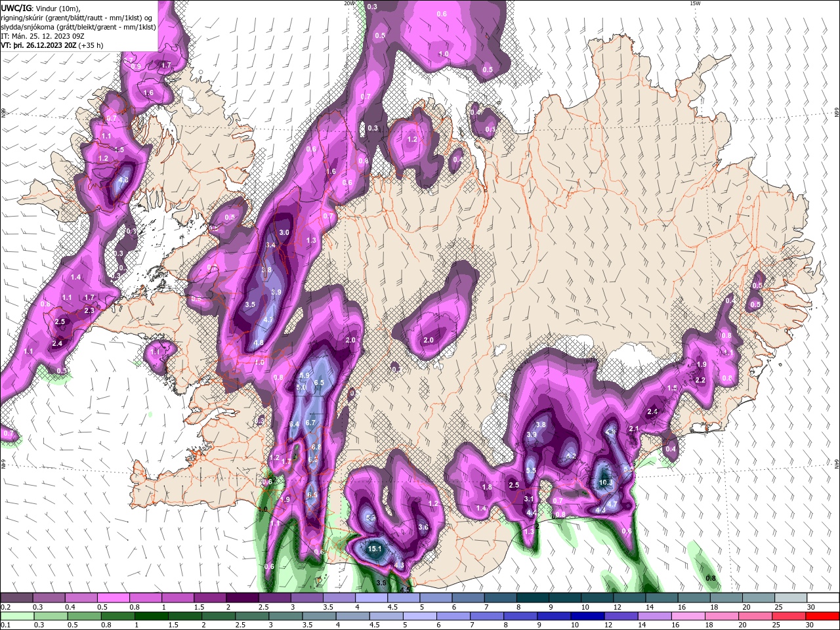Click the bright red swatch after 30 on rain scale
This screenshot has width=840, height=630.
point(823,616)
